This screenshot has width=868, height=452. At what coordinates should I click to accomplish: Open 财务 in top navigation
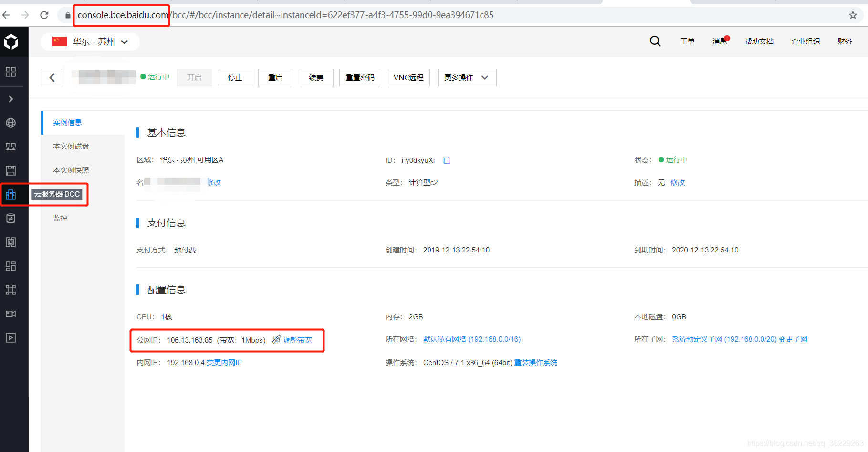coord(845,42)
